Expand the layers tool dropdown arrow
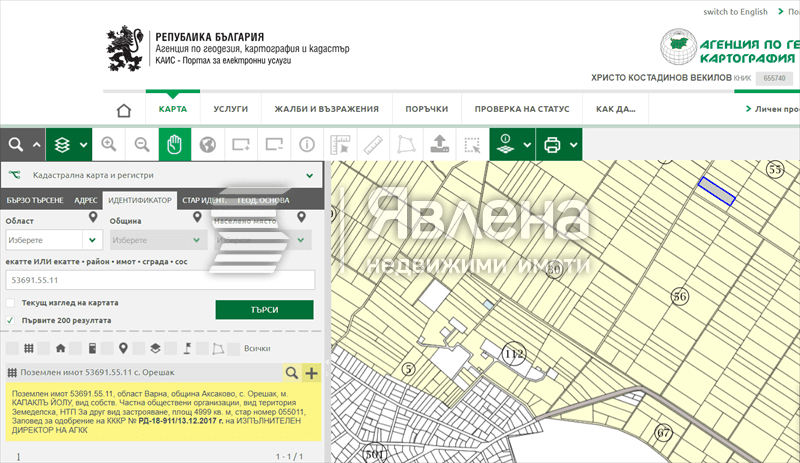 84,145
